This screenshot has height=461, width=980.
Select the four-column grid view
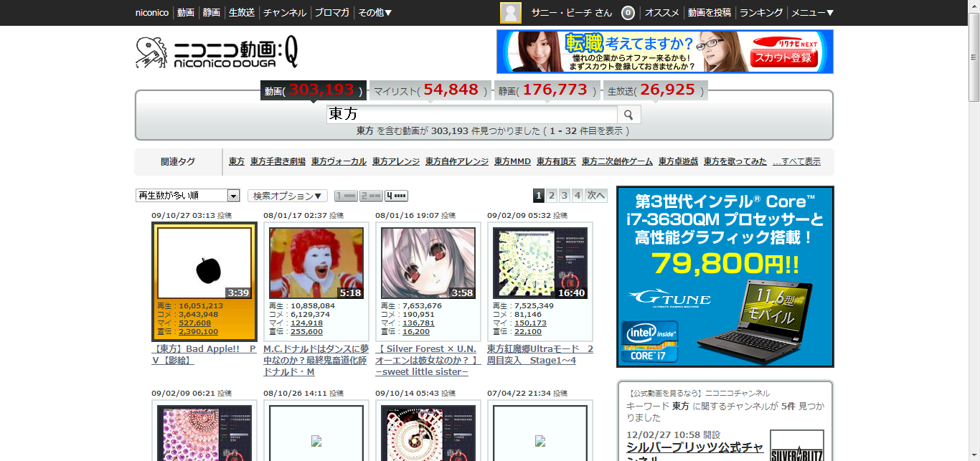pyautogui.click(x=396, y=196)
